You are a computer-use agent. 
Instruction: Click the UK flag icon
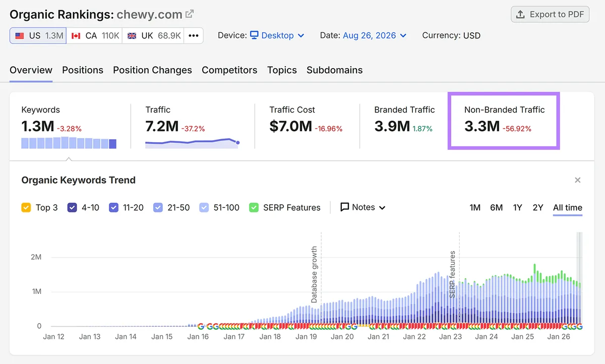point(132,36)
